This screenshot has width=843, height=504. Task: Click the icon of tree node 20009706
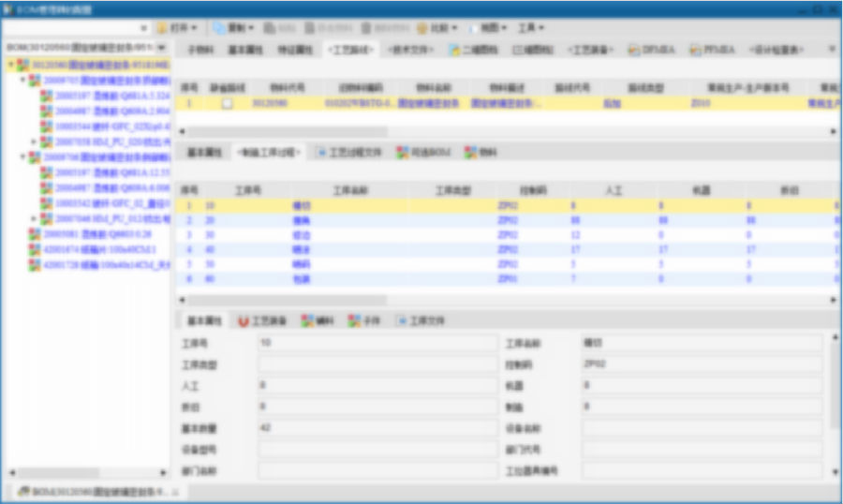(35, 157)
